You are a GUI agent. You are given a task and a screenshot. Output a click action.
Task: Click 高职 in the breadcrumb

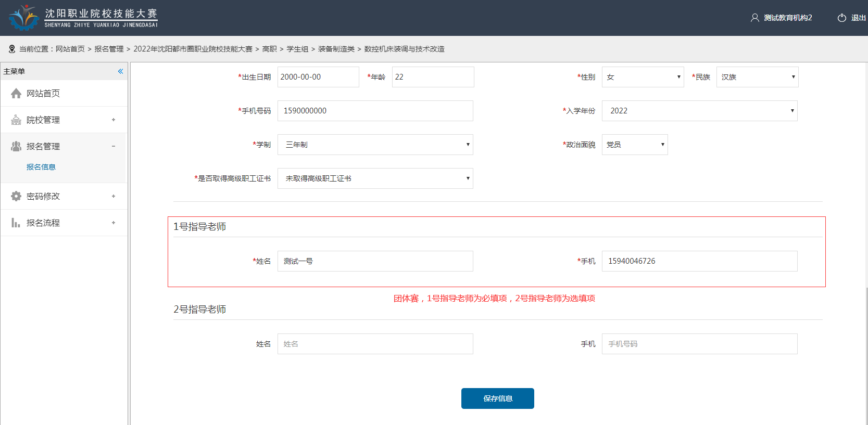pyautogui.click(x=270, y=49)
